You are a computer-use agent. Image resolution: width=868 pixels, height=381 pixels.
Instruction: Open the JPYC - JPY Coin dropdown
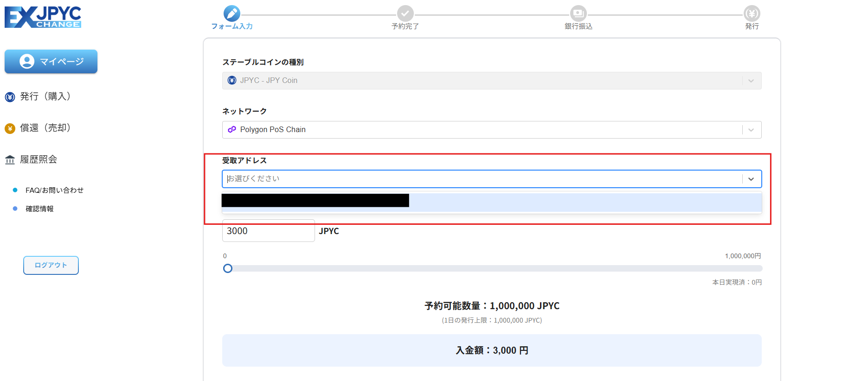[x=492, y=81]
